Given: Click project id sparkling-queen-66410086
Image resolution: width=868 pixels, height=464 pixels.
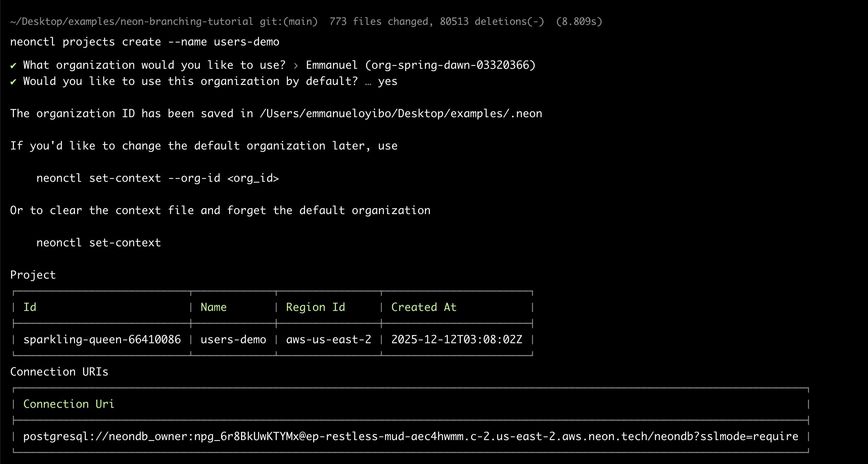Looking at the screenshot, I should [102, 340].
